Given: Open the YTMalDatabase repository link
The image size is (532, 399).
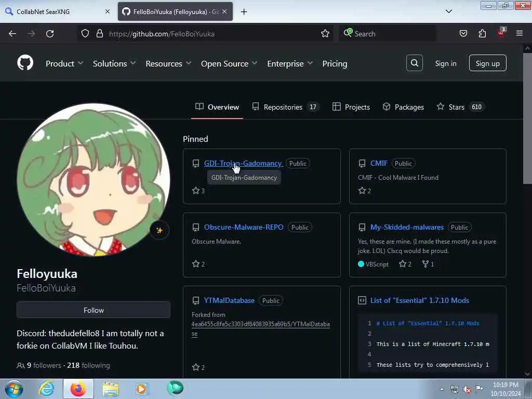Looking at the screenshot, I should click(229, 300).
